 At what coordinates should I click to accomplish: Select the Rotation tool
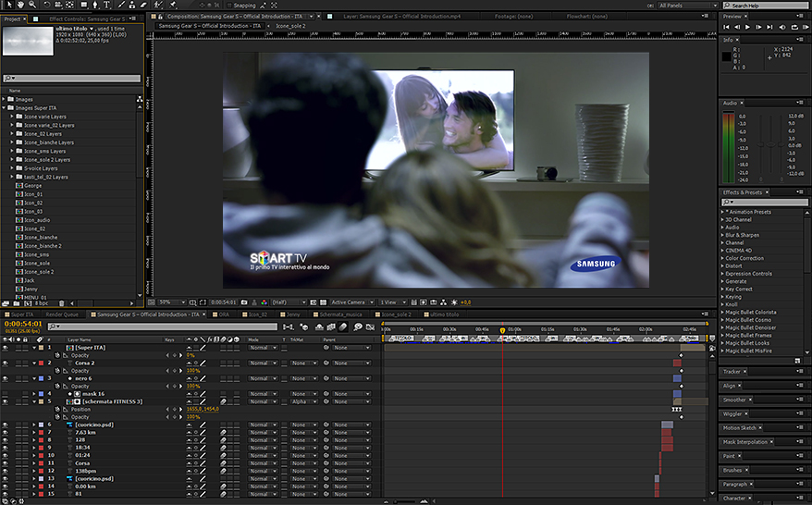47,5
